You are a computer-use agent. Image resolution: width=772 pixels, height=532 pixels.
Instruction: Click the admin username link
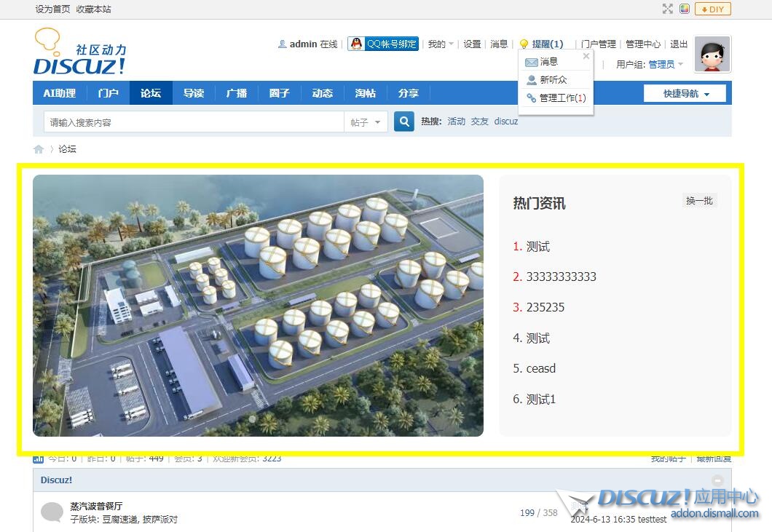[x=303, y=44]
